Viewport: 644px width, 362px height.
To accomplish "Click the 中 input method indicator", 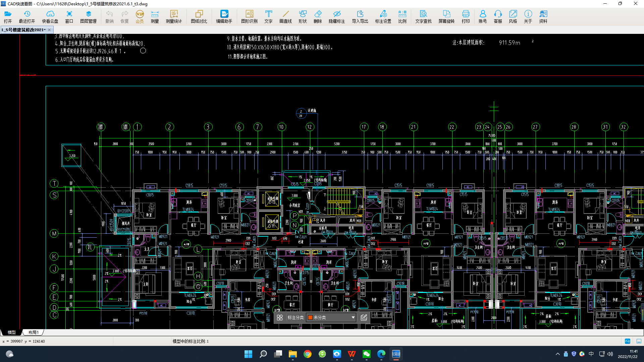I will [x=591, y=354].
